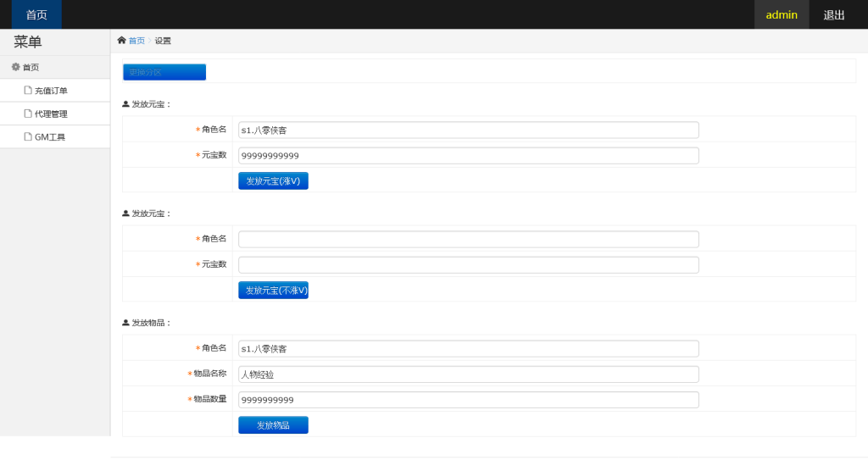Click the 物品数量 field with 9999999999
Viewport: 868px width, 471px height.
(x=468, y=400)
